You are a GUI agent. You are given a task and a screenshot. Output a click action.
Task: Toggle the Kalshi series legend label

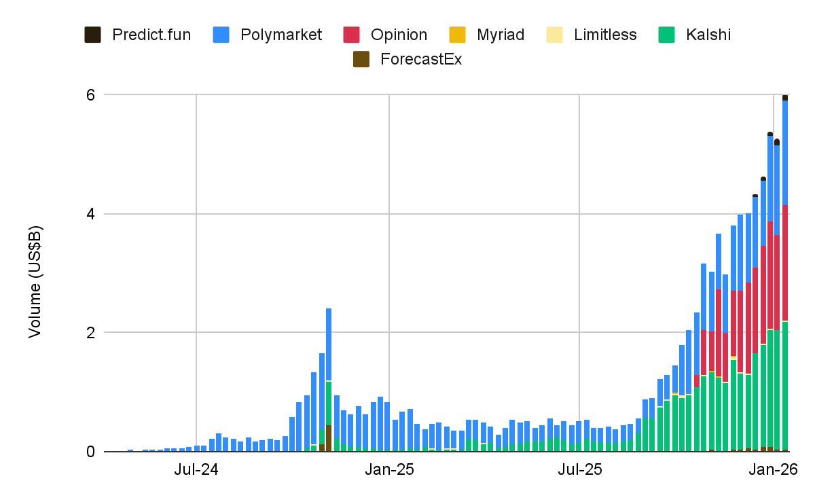coord(708,35)
